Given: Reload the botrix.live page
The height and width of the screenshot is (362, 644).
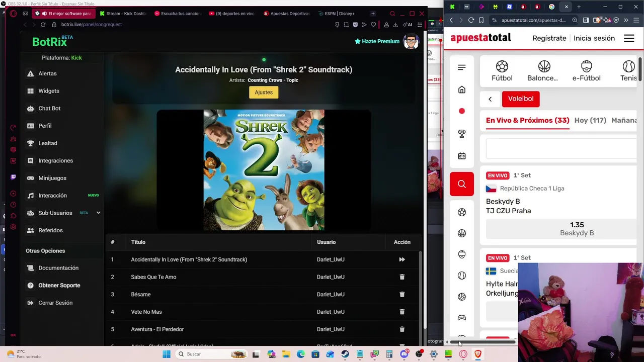Looking at the screenshot, I should pyautogui.click(x=43, y=25).
